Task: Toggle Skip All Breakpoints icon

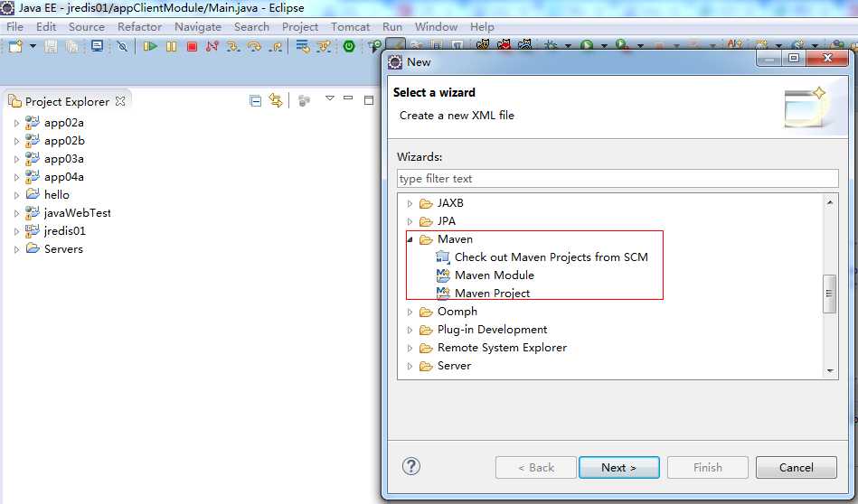Action: tap(123, 46)
